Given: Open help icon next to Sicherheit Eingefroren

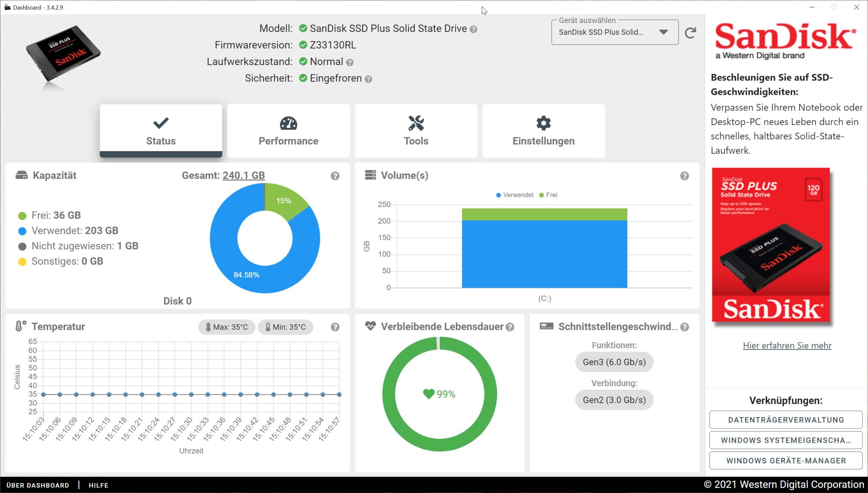Looking at the screenshot, I should (368, 79).
